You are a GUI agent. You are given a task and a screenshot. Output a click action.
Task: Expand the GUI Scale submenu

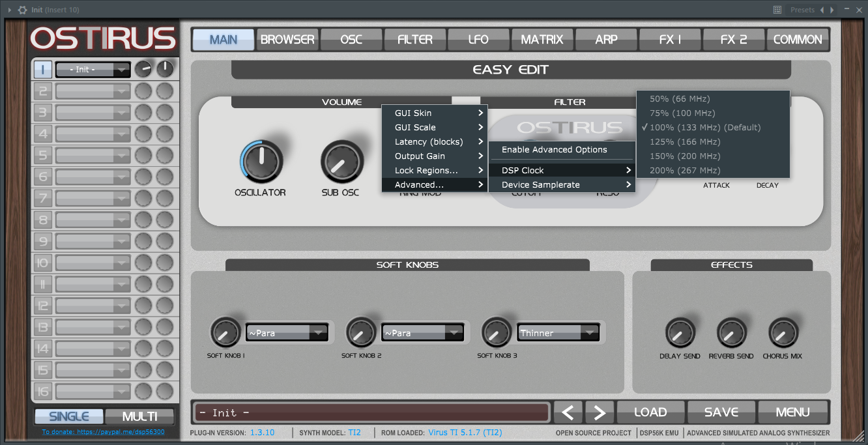[x=435, y=127]
